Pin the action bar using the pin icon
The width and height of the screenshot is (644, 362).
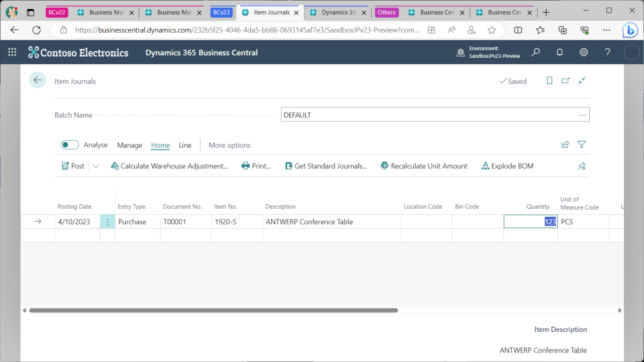(582, 166)
